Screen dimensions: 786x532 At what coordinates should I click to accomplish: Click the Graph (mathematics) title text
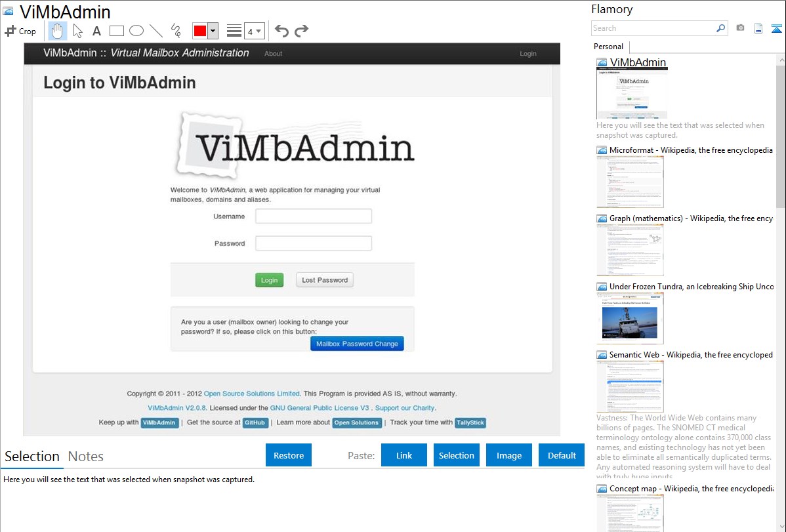(x=691, y=218)
